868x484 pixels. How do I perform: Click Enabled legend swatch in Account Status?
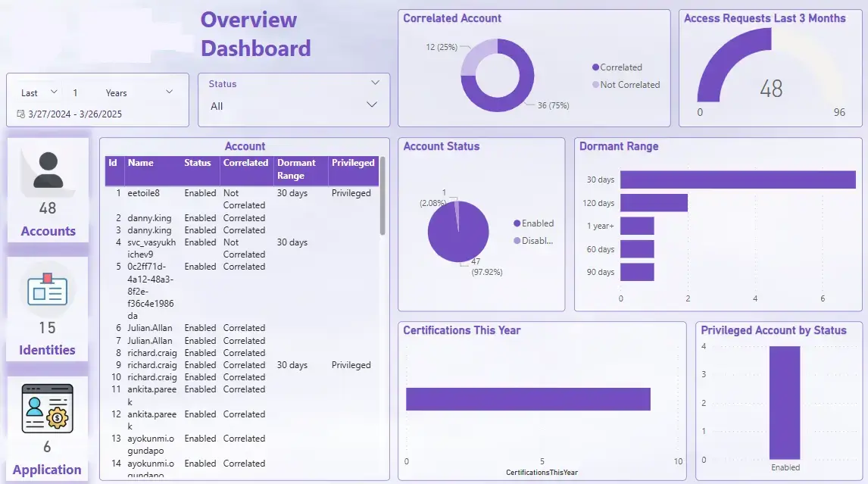(x=517, y=223)
